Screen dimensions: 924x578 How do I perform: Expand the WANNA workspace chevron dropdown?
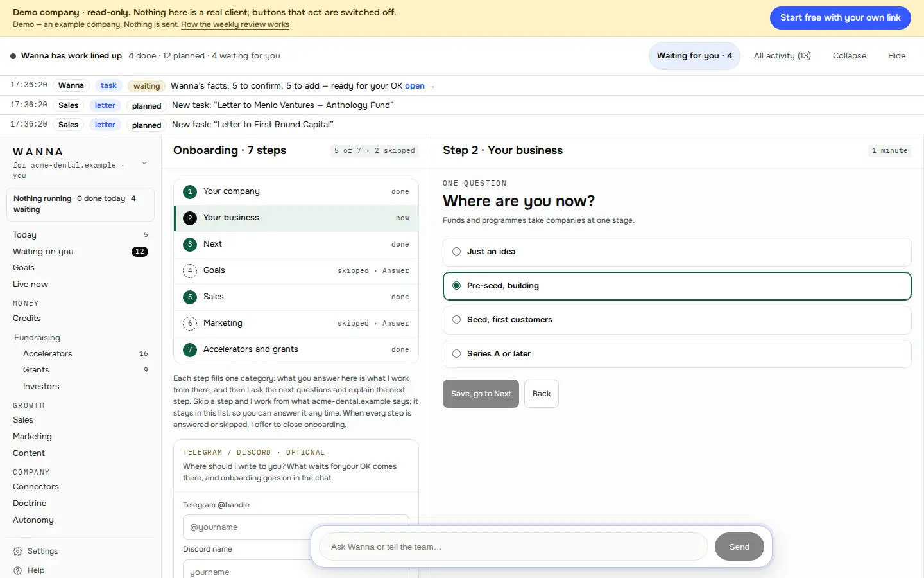[144, 163]
